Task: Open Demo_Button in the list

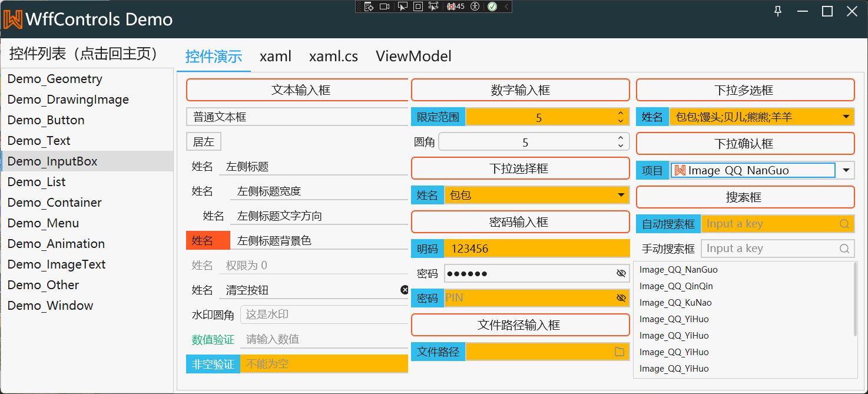Action: pyautogui.click(x=87, y=120)
